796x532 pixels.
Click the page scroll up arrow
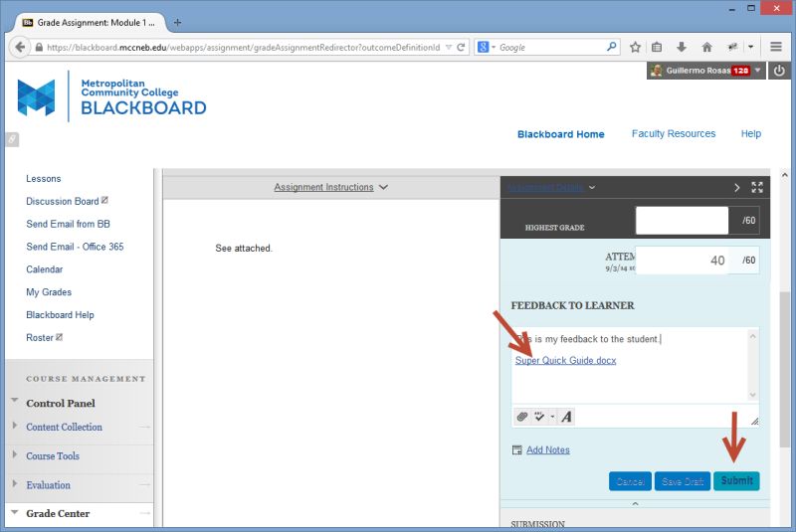click(785, 175)
